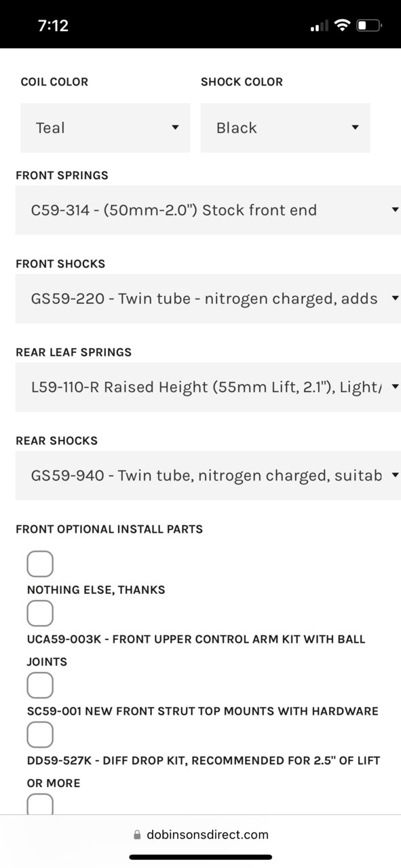Open the Teal coil color dropdown
This screenshot has width=401, height=868.
pos(105,128)
